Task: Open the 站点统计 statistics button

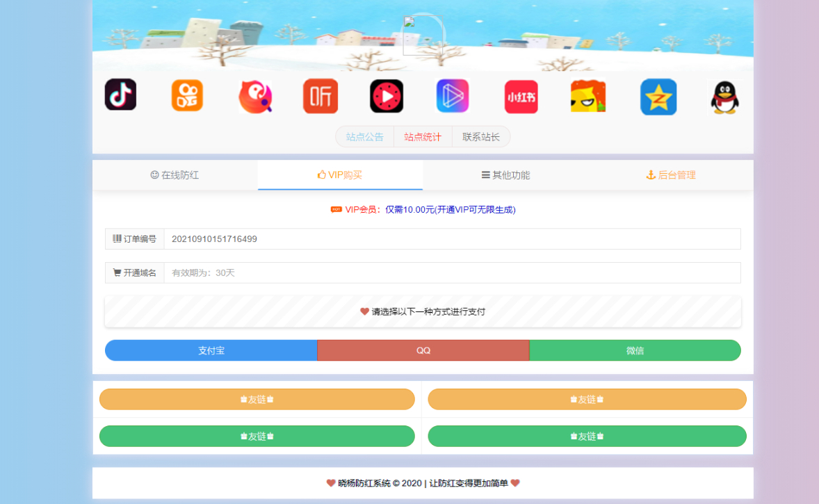Action: [423, 137]
